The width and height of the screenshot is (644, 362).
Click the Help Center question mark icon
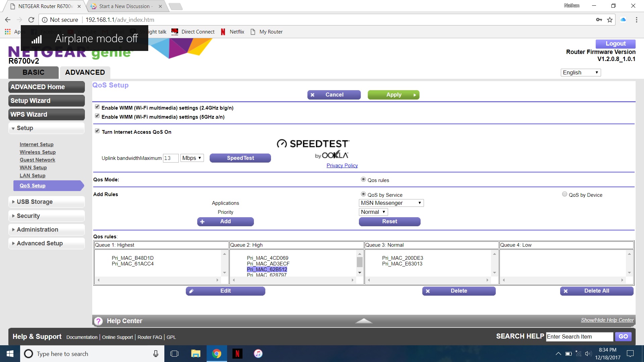98,321
